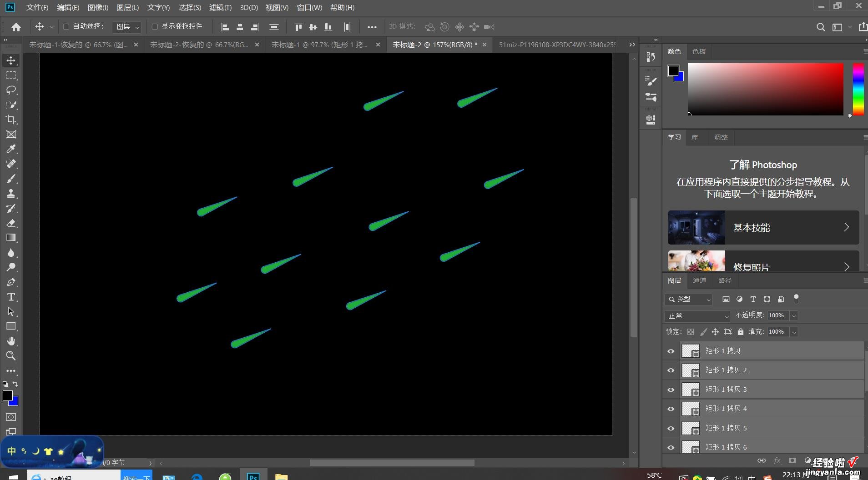Screen dimensions: 868x480
Task: Hide the 矩形 1 拷贝 5 layer
Action: (x=671, y=428)
